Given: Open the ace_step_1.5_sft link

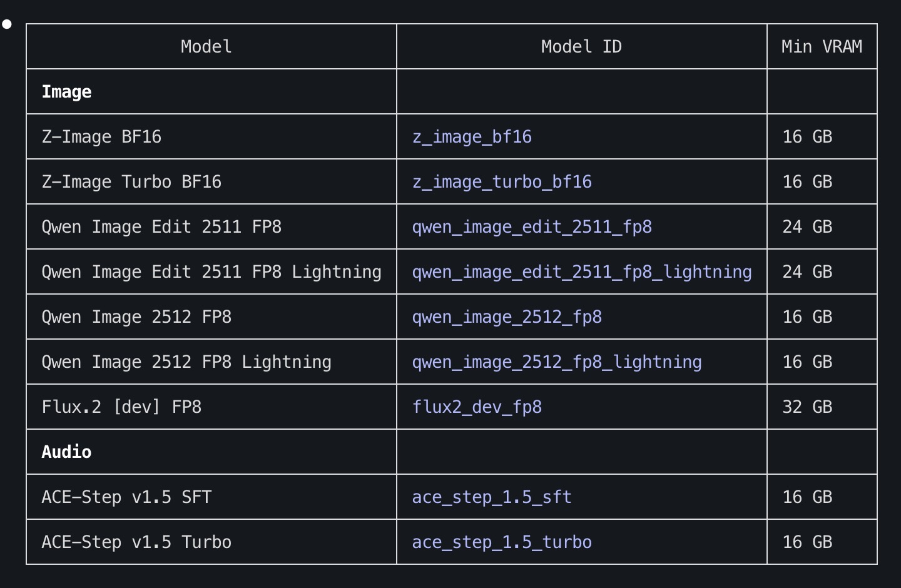Looking at the screenshot, I should [492, 497].
